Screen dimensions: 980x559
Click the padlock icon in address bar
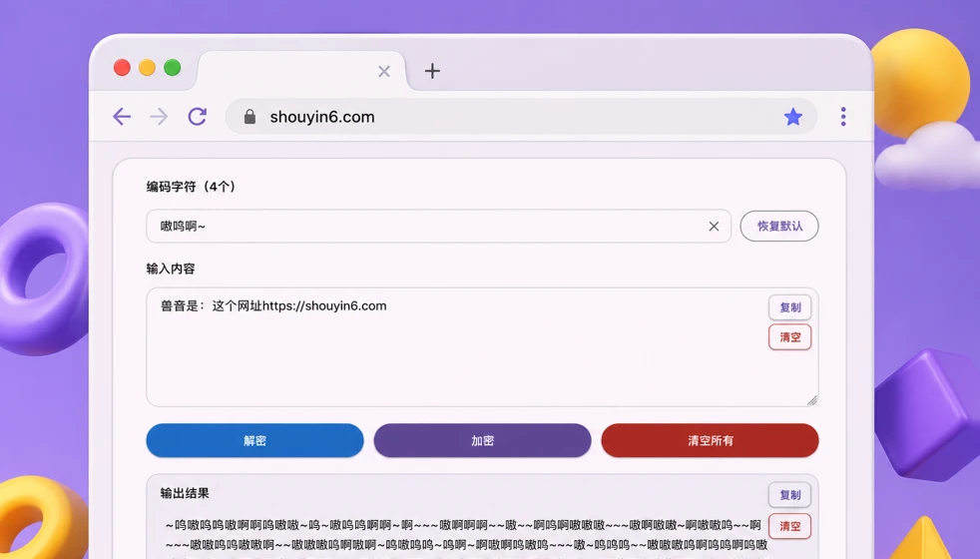coord(250,117)
